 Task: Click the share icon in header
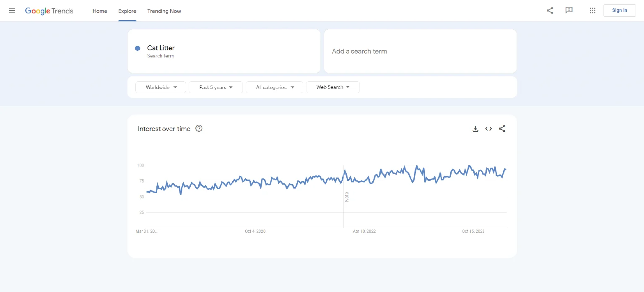(550, 10)
